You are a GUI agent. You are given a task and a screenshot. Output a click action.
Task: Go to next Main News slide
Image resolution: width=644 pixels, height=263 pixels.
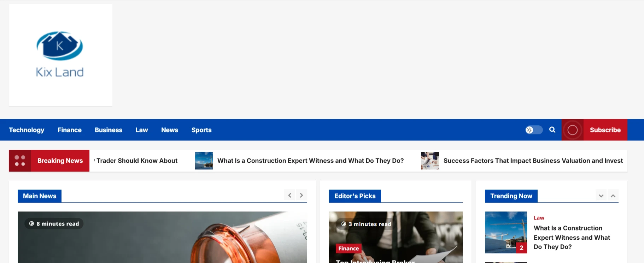click(x=301, y=195)
